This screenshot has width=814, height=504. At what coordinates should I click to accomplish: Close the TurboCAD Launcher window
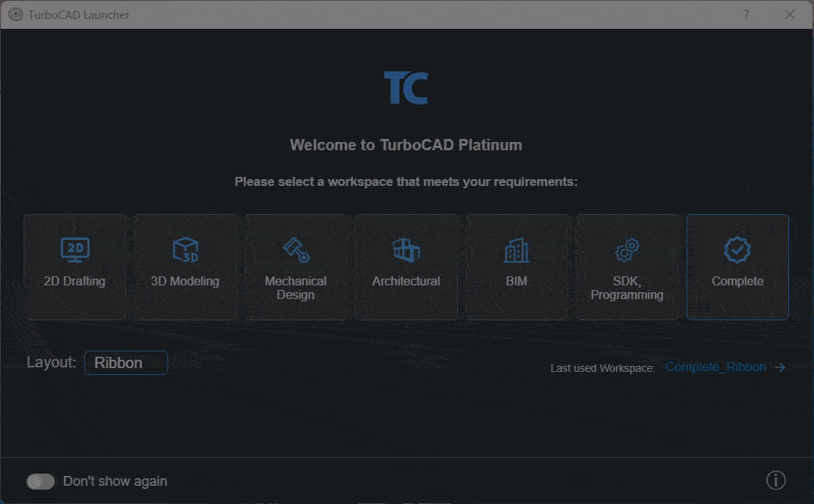[790, 14]
